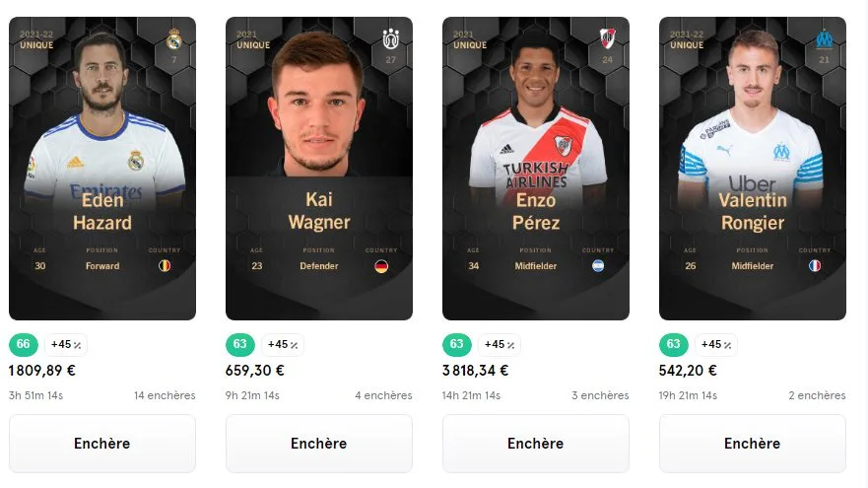Click the Argentina flag on Pérez card
Image resolution: width=868 pixels, height=488 pixels.
click(x=598, y=266)
